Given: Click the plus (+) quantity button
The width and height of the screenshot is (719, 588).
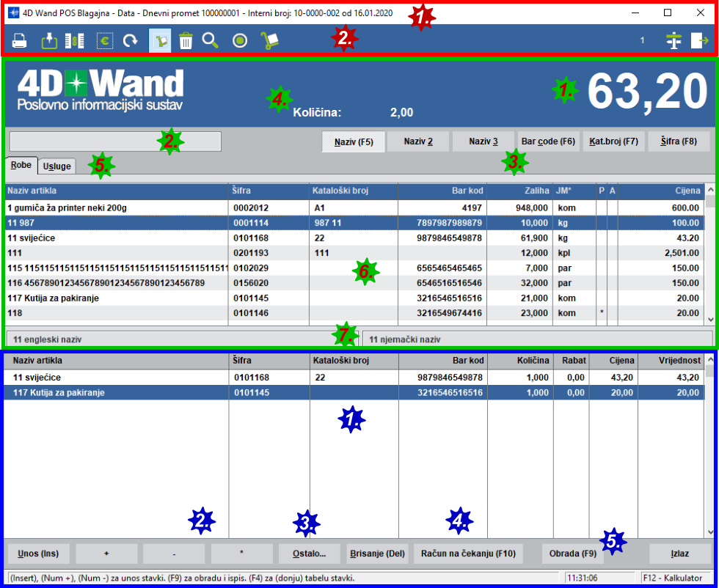Looking at the screenshot, I should (x=106, y=554).
